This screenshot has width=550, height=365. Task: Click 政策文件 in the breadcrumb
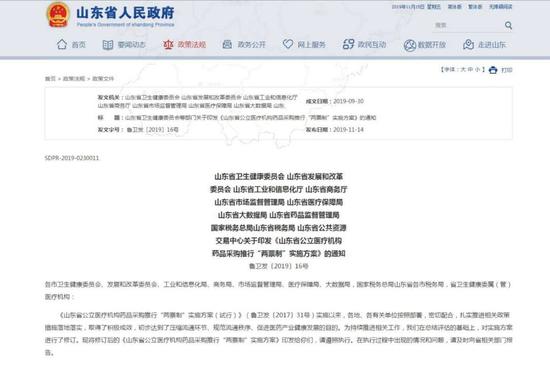click(x=103, y=79)
